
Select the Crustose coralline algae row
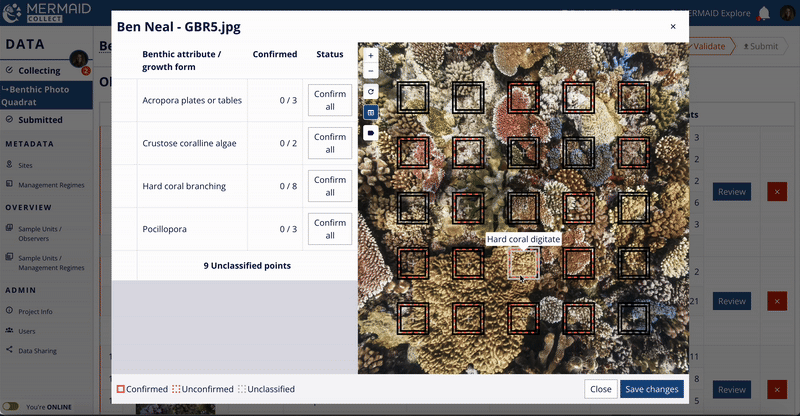(234, 143)
